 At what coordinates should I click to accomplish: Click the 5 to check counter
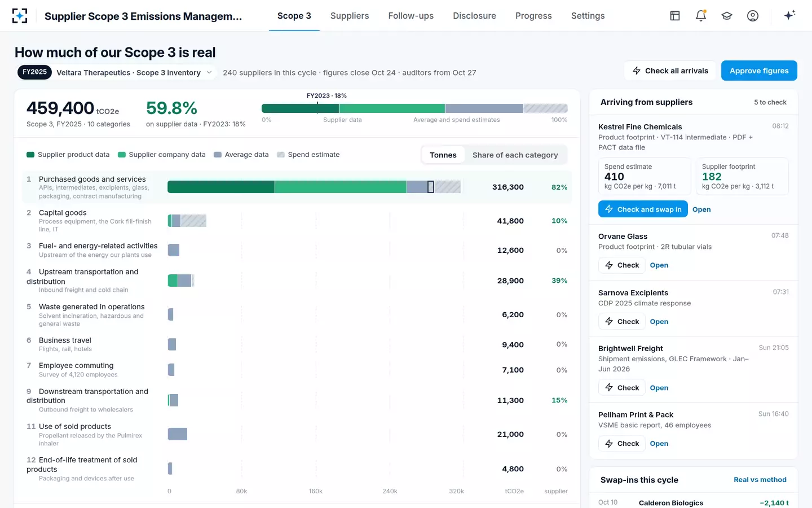[770, 102]
